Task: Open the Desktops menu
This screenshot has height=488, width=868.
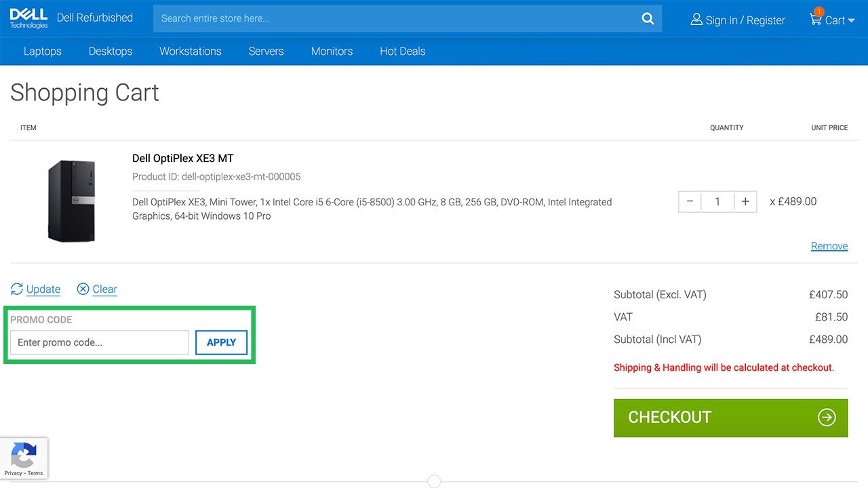Action: (x=111, y=52)
